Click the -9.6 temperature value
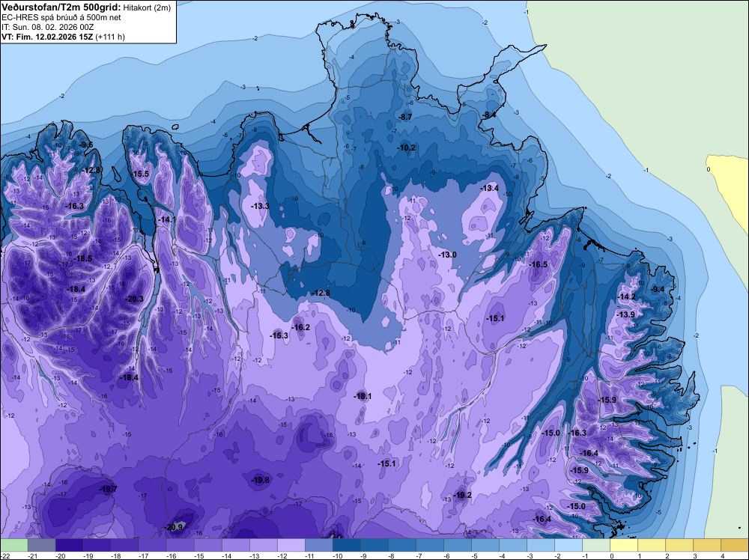749x560 pixels. click(x=86, y=144)
